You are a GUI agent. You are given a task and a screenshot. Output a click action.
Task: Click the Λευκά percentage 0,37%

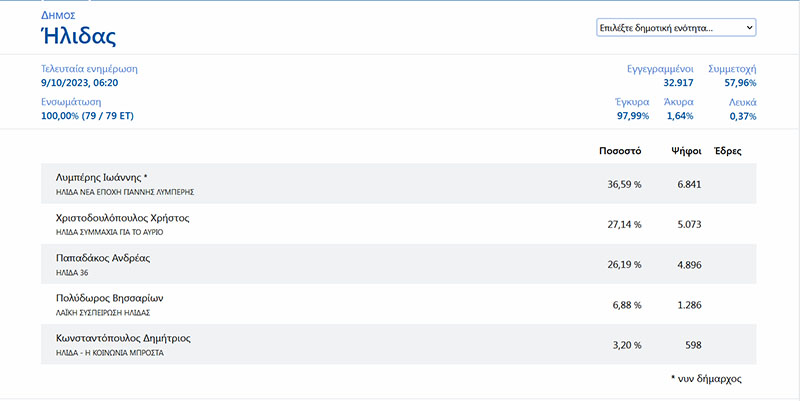coord(742,116)
